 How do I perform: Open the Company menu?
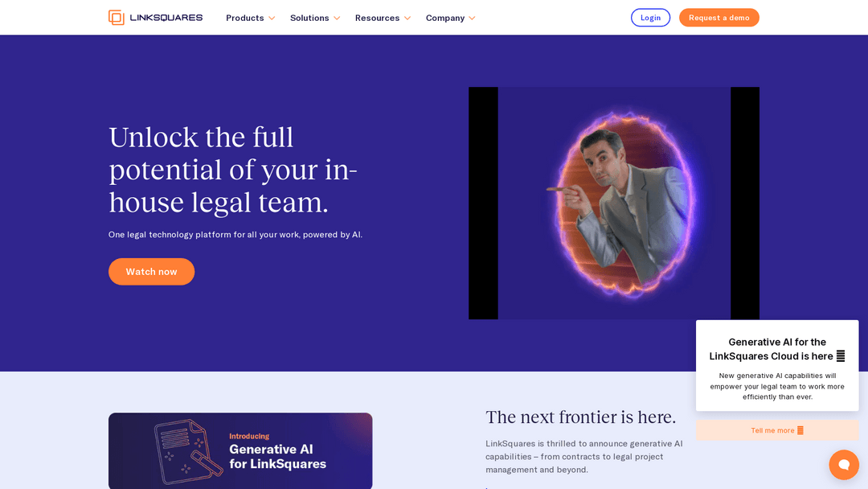tap(451, 18)
